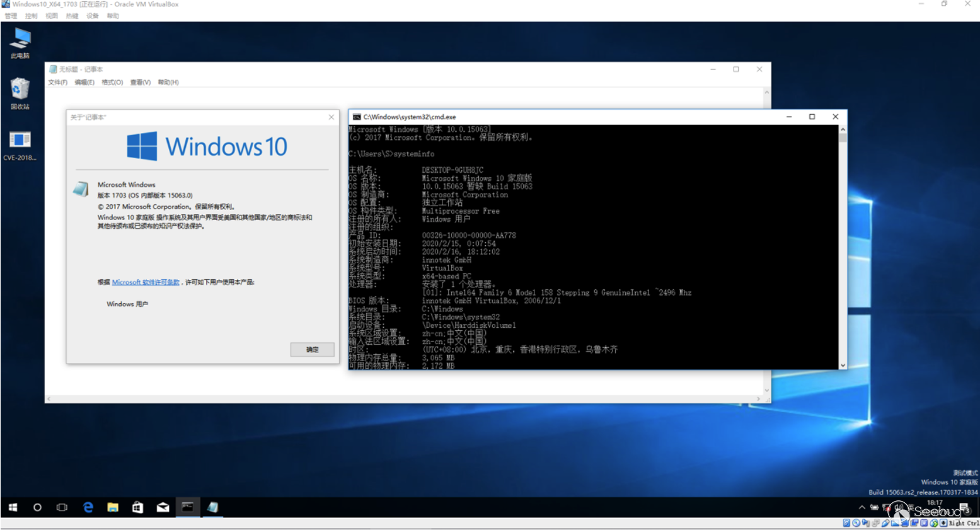980x530 pixels.
Task: Select the 回收站 Recycle Bin icon
Action: pyautogui.click(x=20, y=90)
